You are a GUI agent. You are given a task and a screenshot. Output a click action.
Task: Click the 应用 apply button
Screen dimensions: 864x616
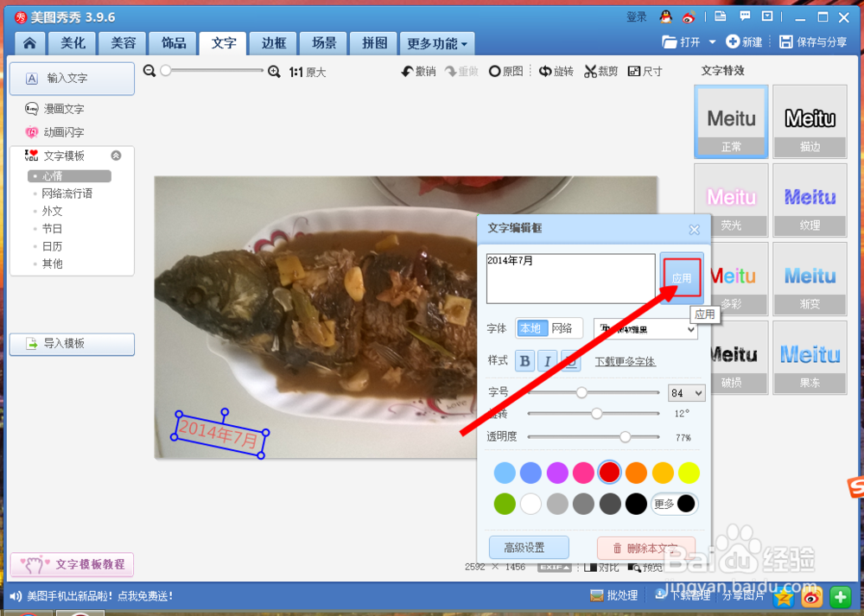click(682, 278)
